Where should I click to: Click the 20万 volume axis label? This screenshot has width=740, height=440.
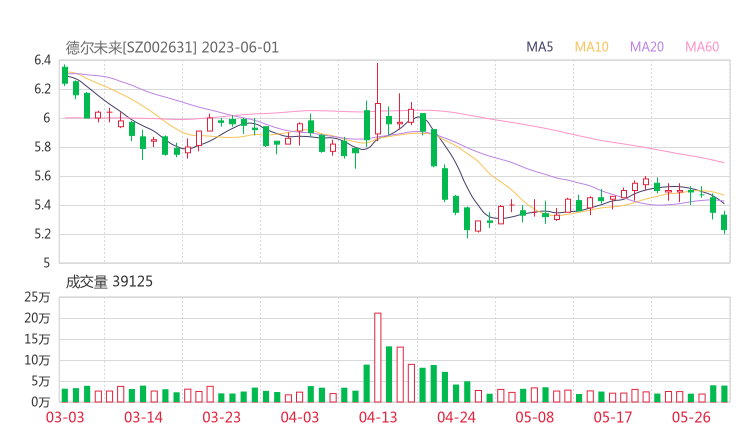[37, 318]
